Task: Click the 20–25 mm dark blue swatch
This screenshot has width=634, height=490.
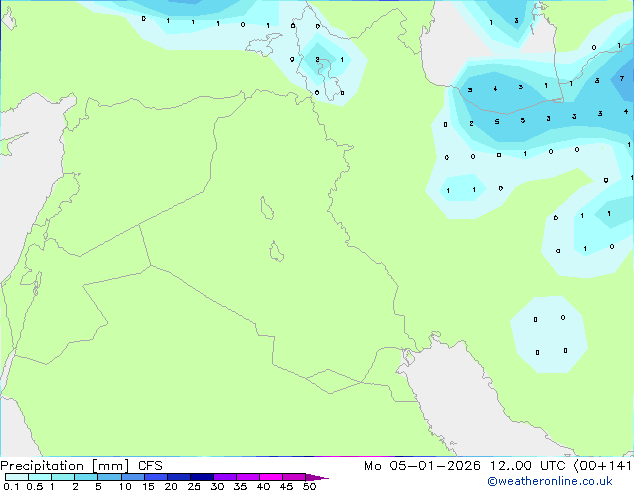Action: tap(179, 477)
